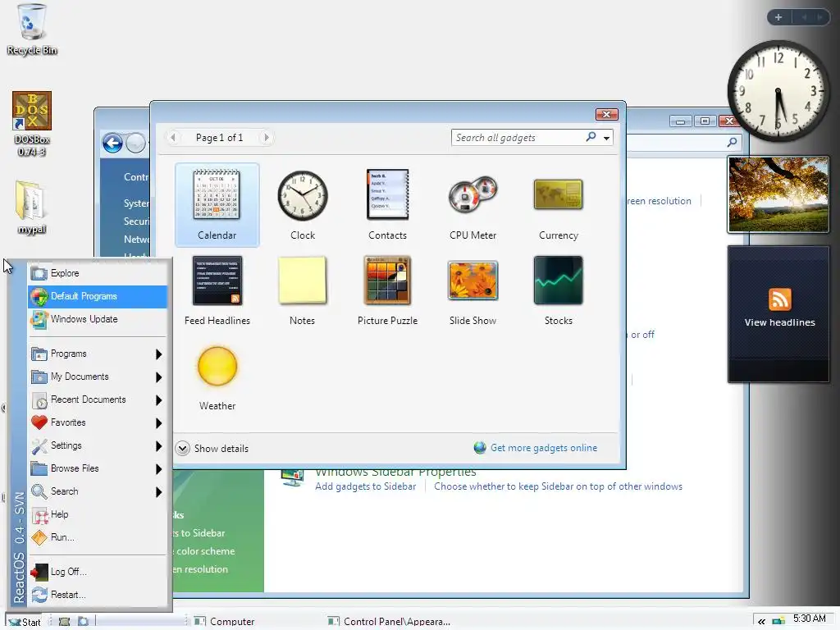The image size is (840, 630).
Task: Select the Slide Show gadget
Action: (472, 290)
